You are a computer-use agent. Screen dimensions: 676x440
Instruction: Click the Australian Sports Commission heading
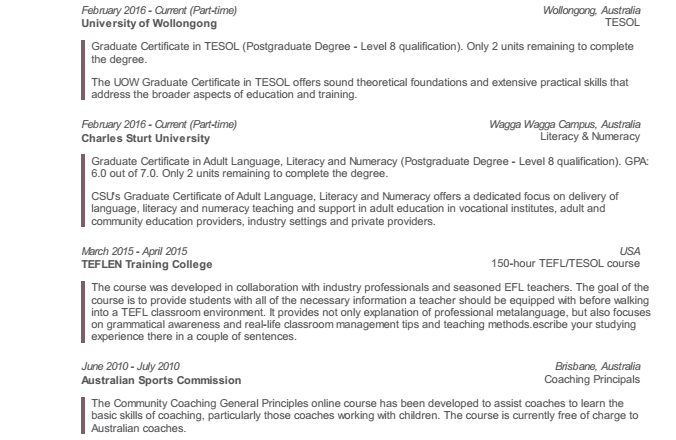click(x=161, y=380)
